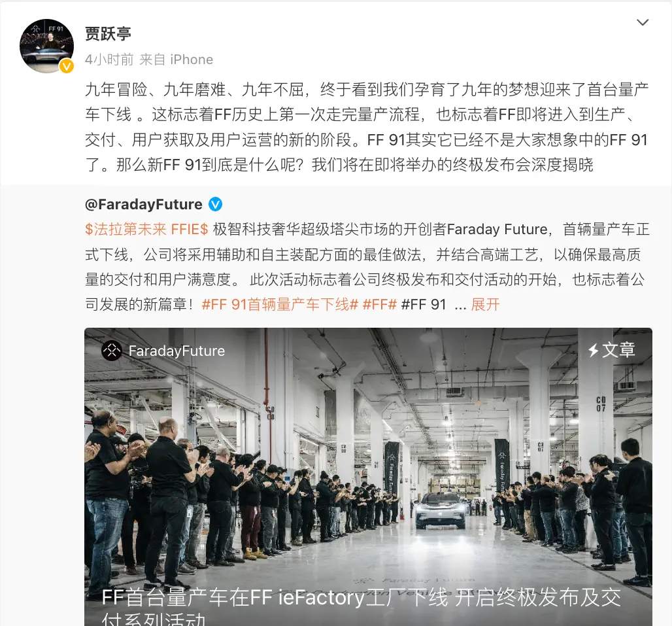Screen dimensions: 672x626
Task: Click the 4小时前 post timestamp
Action: tap(109, 60)
